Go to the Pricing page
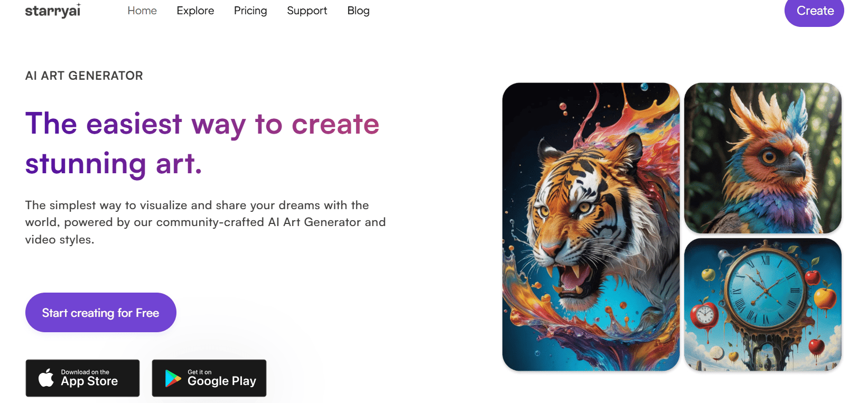The image size is (868, 403). pyautogui.click(x=250, y=11)
